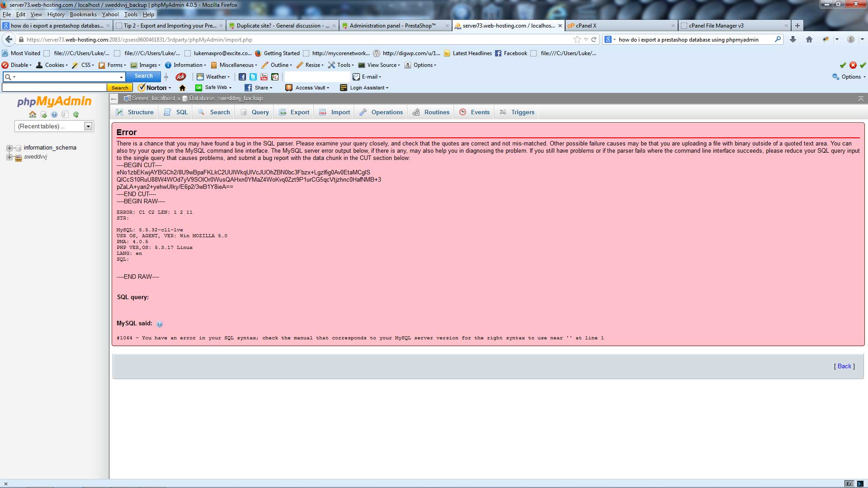The height and width of the screenshot is (488, 868).
Task: Click the sidebar collapse arrow button
Action: (114, 99)
